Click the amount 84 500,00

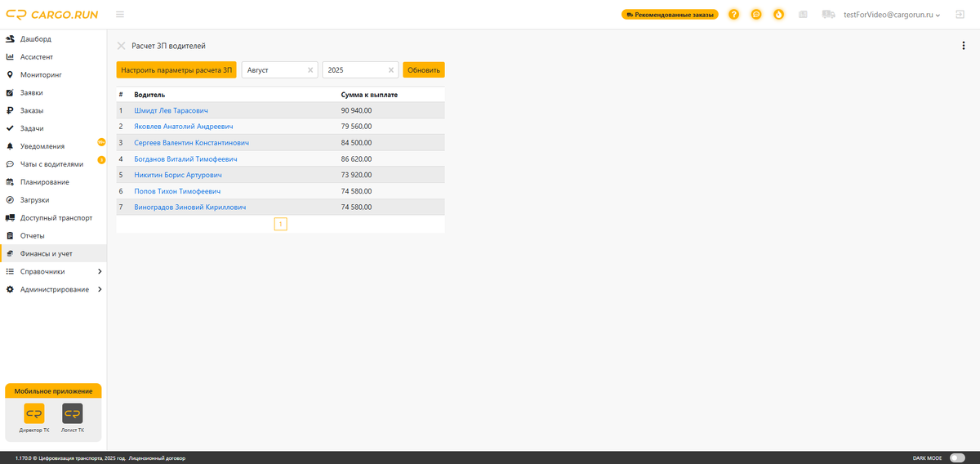pos(356,142)
